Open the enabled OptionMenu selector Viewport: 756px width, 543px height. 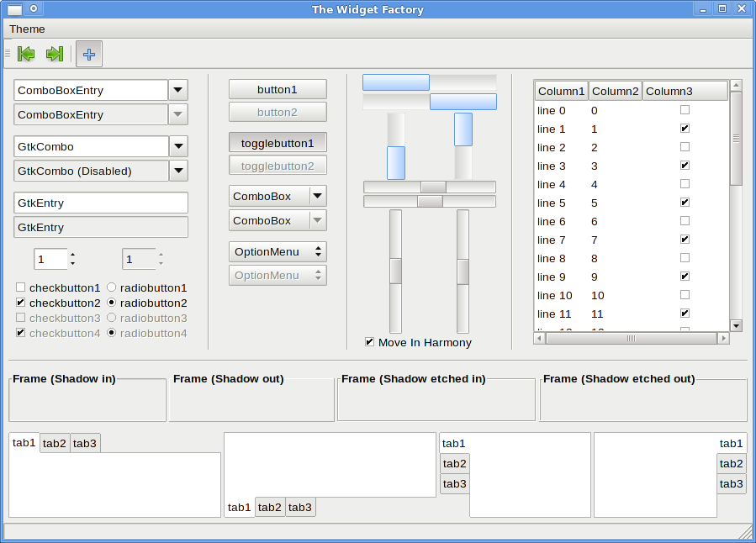point(278,251)
